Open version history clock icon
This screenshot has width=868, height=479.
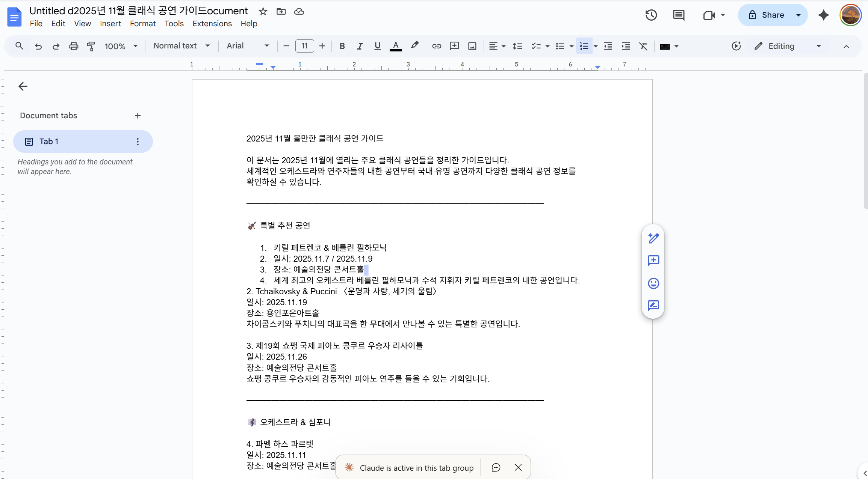tap(651, 15)
